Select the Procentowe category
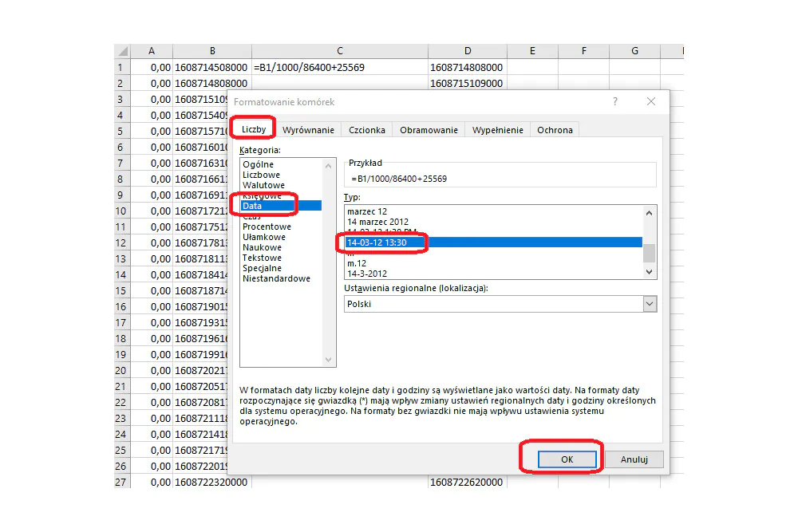798x532 pixels. click(x=267, y=227)
